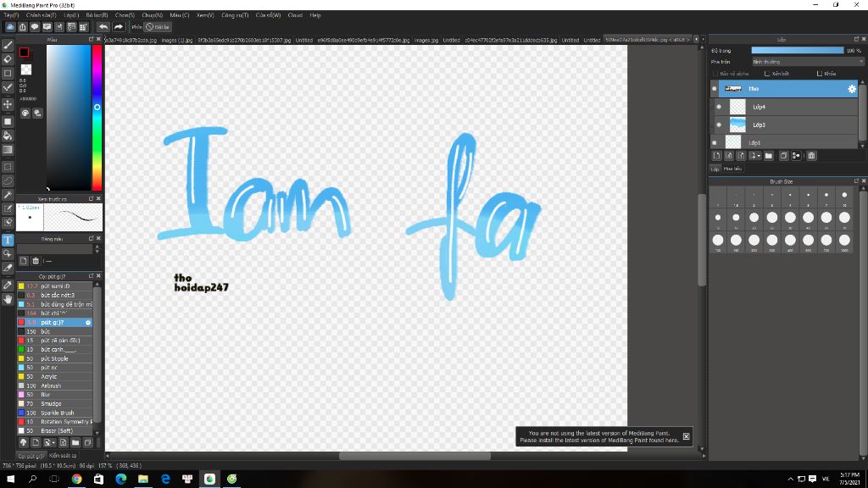Click the rainbow hue slider
Viewport: 868px width, 488px height.
click(x=97, y=117)
